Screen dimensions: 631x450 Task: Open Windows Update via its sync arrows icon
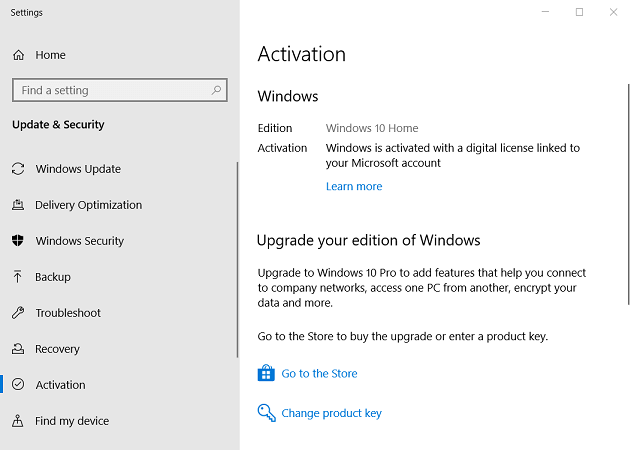18,169
